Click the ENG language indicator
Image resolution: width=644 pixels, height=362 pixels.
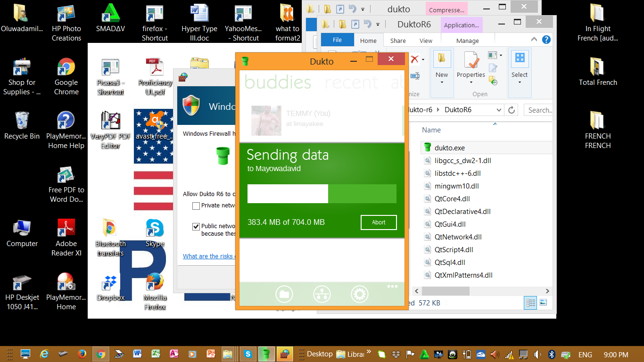tap(585, 354)
